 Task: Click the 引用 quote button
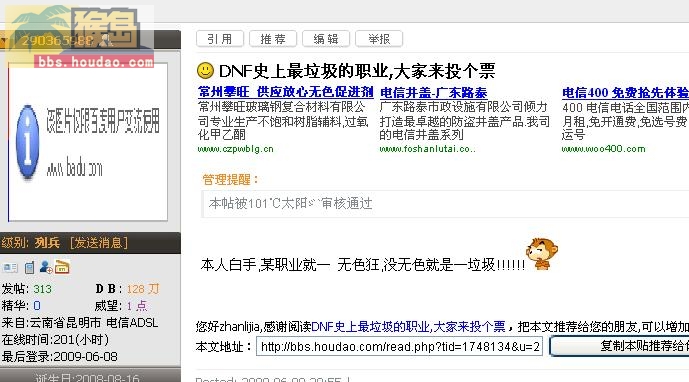(x=220, y=39)
